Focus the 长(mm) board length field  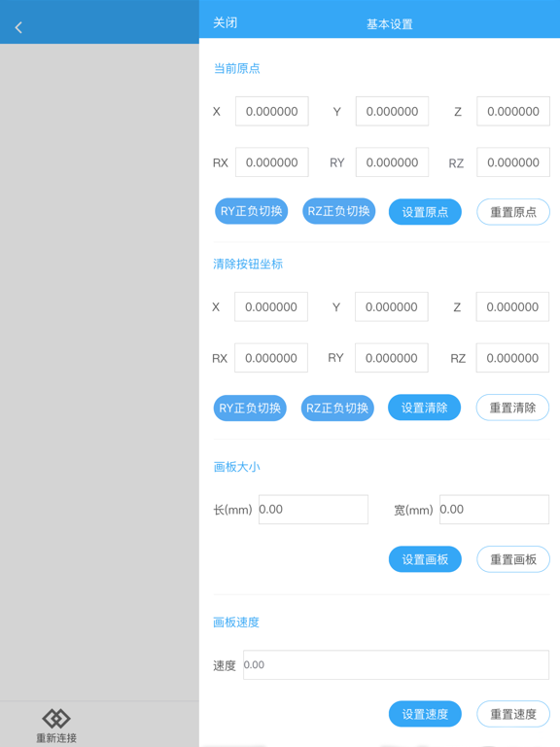313,510
